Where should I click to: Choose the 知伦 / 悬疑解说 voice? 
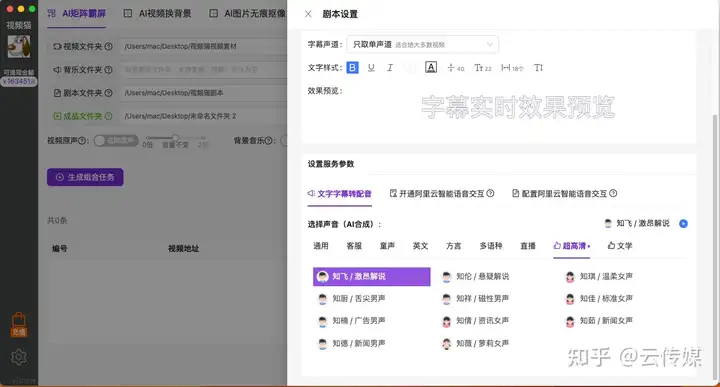point(476,276)
